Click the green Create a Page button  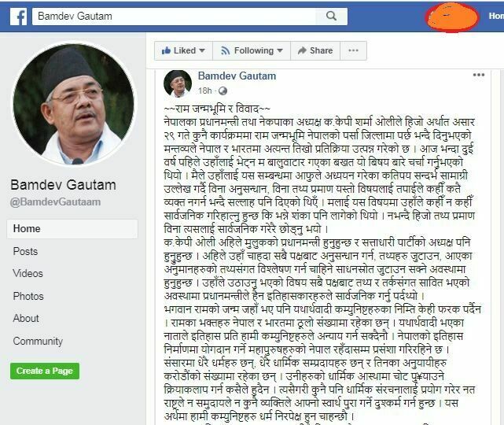[45, 371]
